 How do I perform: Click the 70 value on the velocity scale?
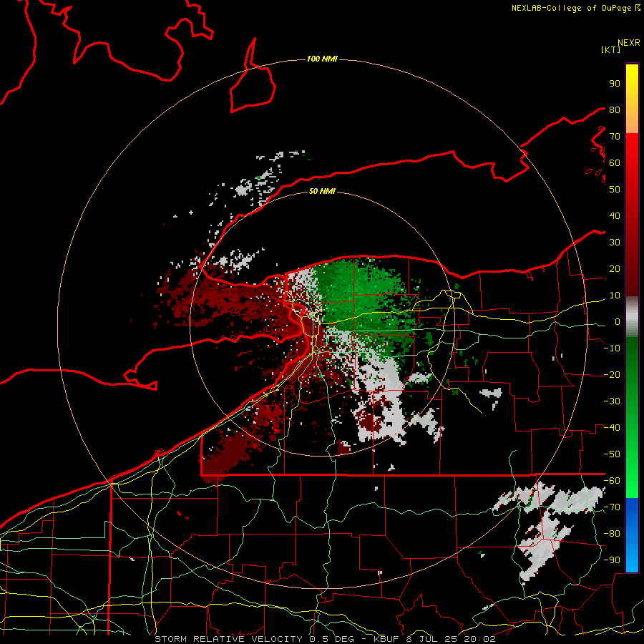tap(615, 137)
